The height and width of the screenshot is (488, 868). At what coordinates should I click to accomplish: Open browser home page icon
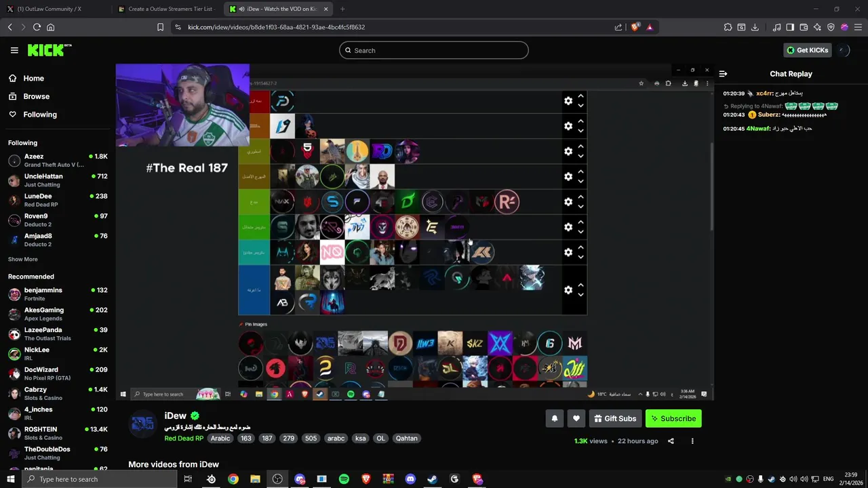point(50,27)
